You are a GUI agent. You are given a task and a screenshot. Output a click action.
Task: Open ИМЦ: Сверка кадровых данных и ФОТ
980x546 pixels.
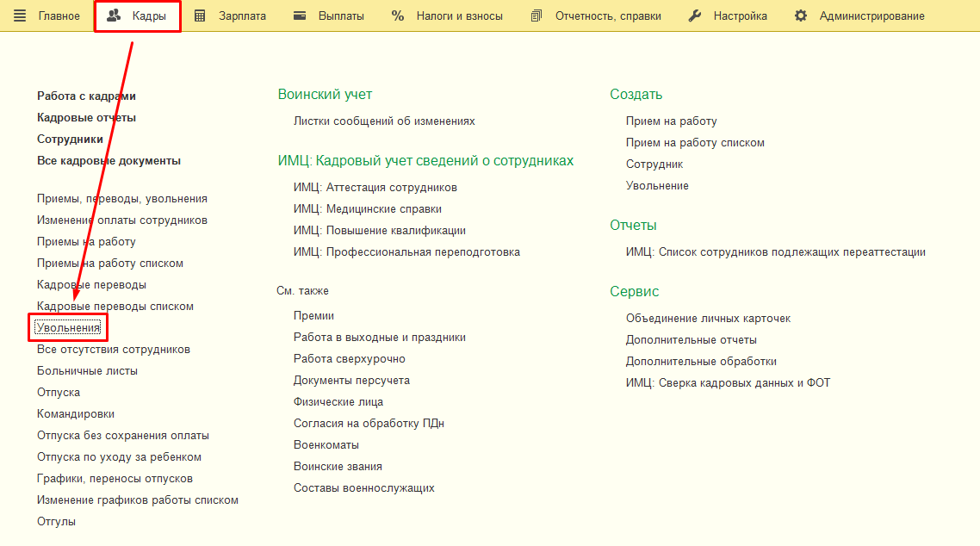coord(728,383)
